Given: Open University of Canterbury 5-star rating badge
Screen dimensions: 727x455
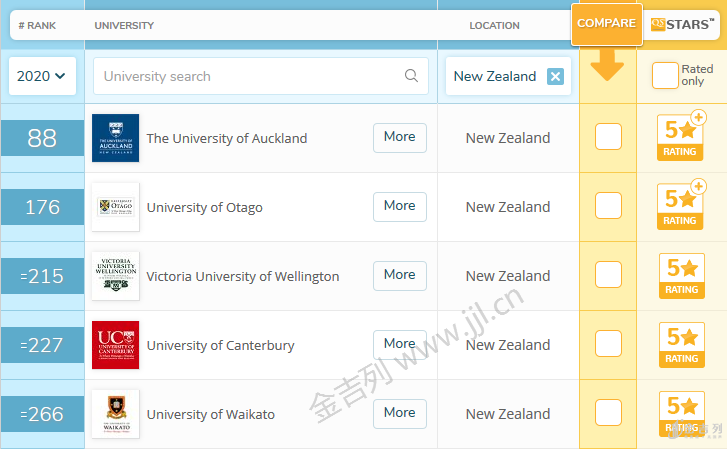Looking at the screenshot, I should pos(682,345).
